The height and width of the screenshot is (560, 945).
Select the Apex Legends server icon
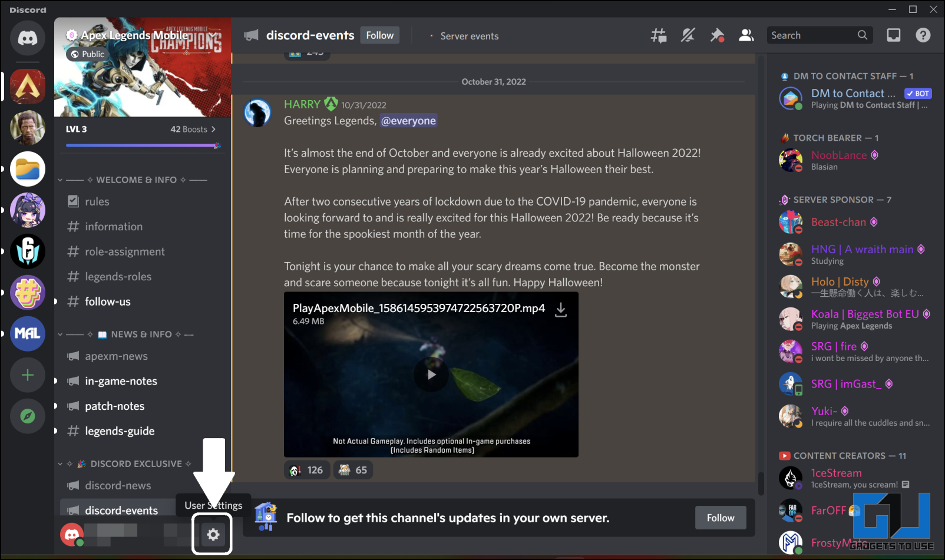click(28, 87)
